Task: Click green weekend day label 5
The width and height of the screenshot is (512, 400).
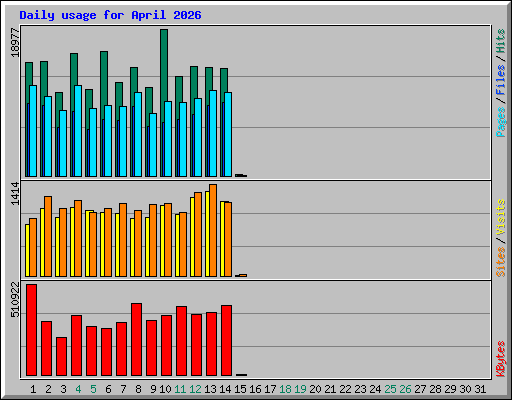Action: click(93, 389)
